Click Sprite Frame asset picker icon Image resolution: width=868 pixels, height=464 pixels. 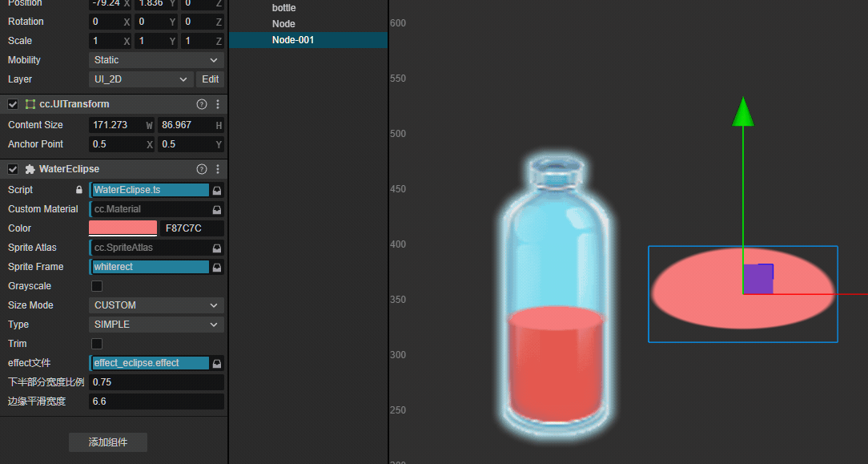coord(217,267)
